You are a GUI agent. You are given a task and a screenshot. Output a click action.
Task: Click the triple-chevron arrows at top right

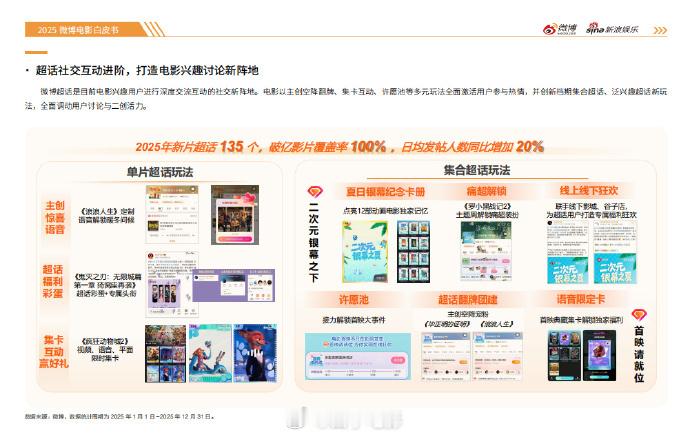click(660, 30)
